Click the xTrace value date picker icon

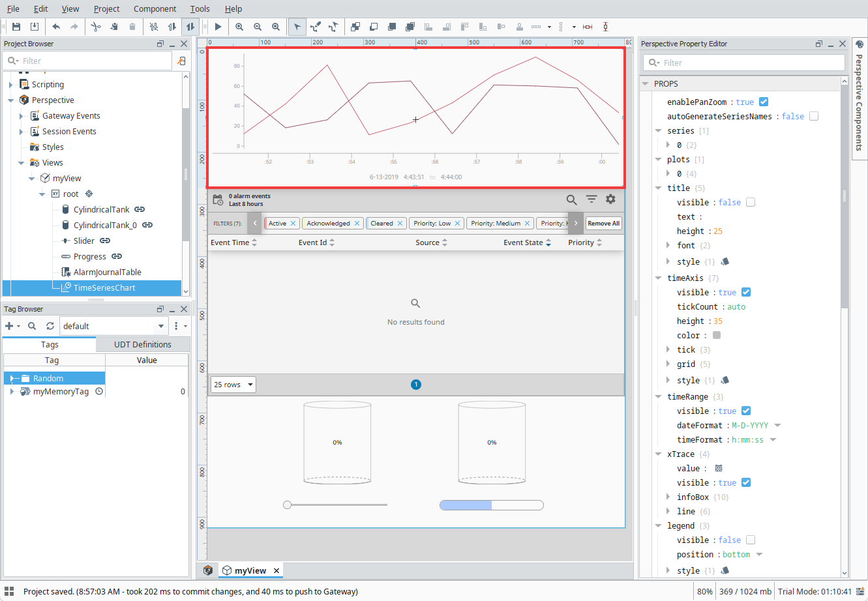pos(719,468)
